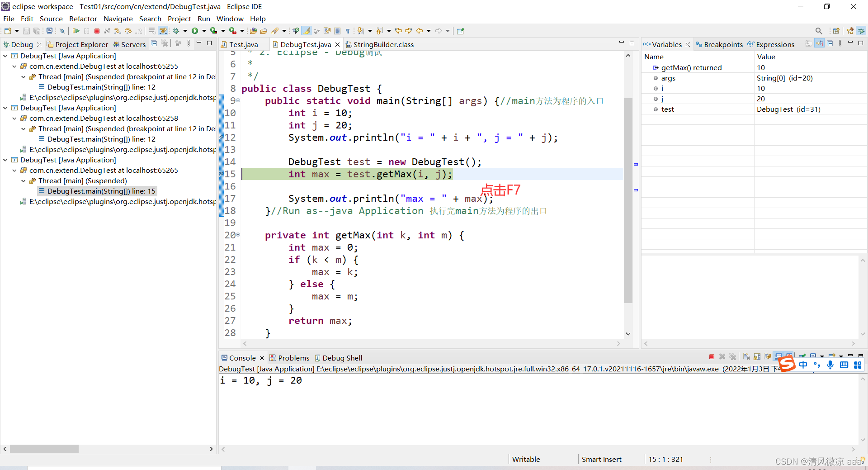Click the Run External Tools icon
Image resolution: width=868 pixels, height=470 pixels.
point(232,31)
